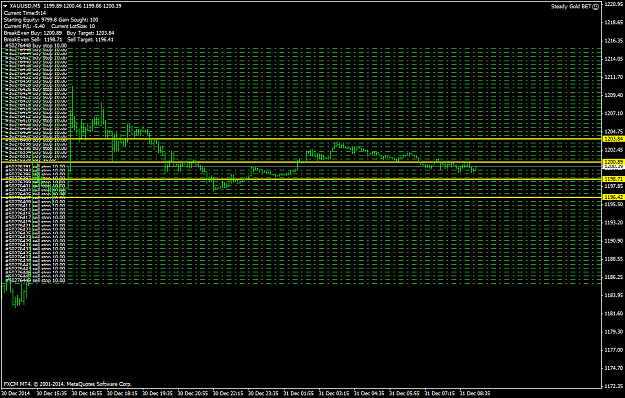Image resolution: width=625 pixels, height=398 pixels.
Task: Click the 1186.25 price scale label
Action: [614, 277]
